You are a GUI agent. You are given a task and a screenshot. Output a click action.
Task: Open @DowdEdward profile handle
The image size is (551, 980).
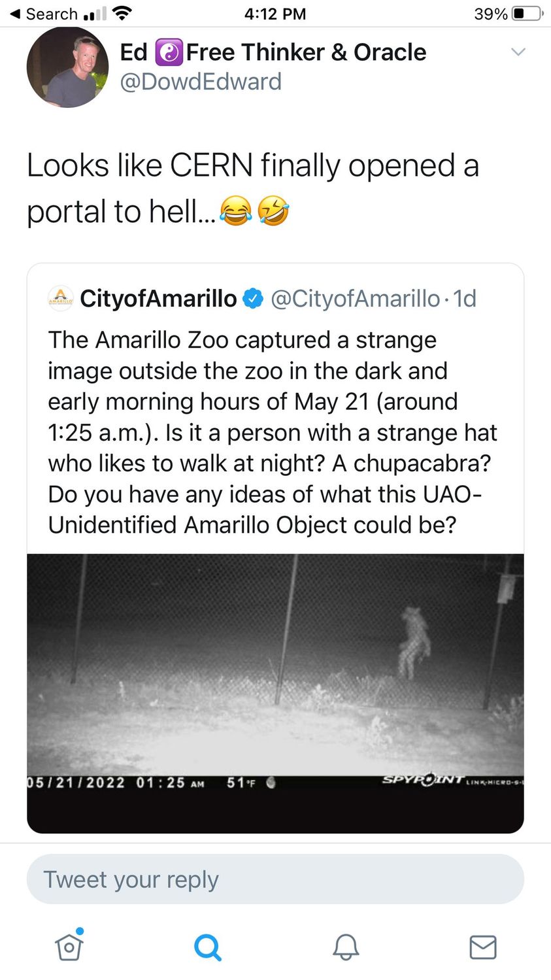click(201, 82)
